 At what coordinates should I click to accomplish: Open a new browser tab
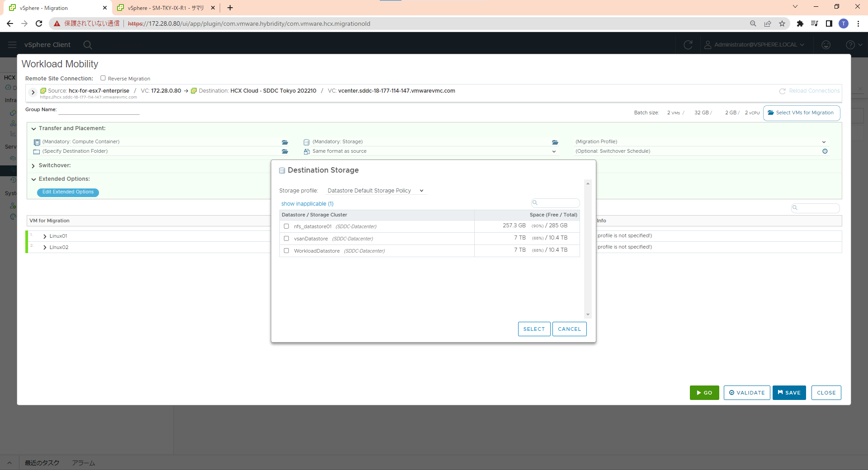(230, 8)
